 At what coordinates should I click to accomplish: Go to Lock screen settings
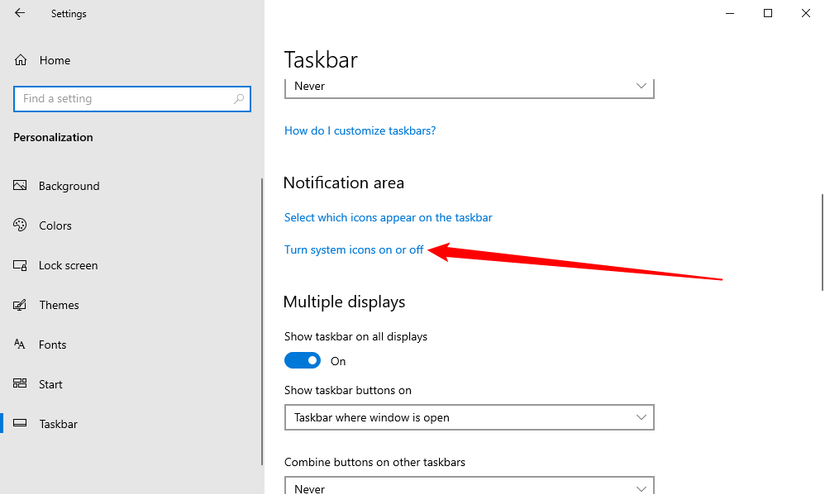[x=68, y=265]
